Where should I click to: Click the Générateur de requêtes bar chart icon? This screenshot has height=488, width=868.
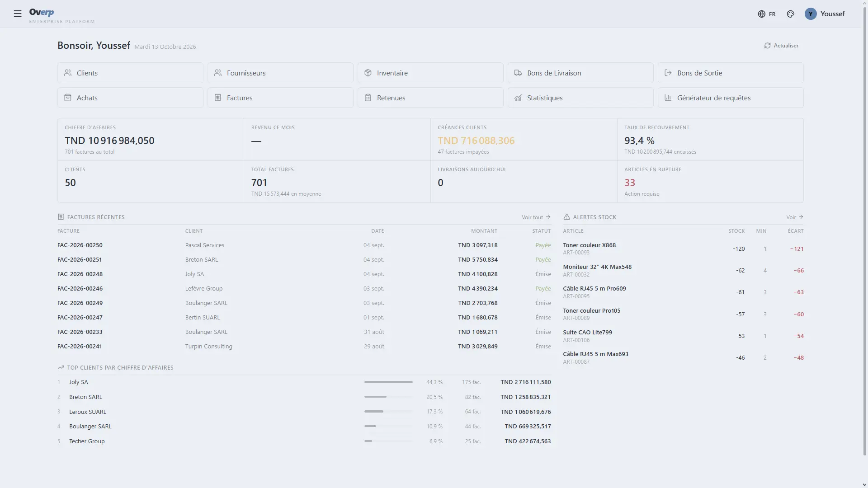[x=668, y=98]
